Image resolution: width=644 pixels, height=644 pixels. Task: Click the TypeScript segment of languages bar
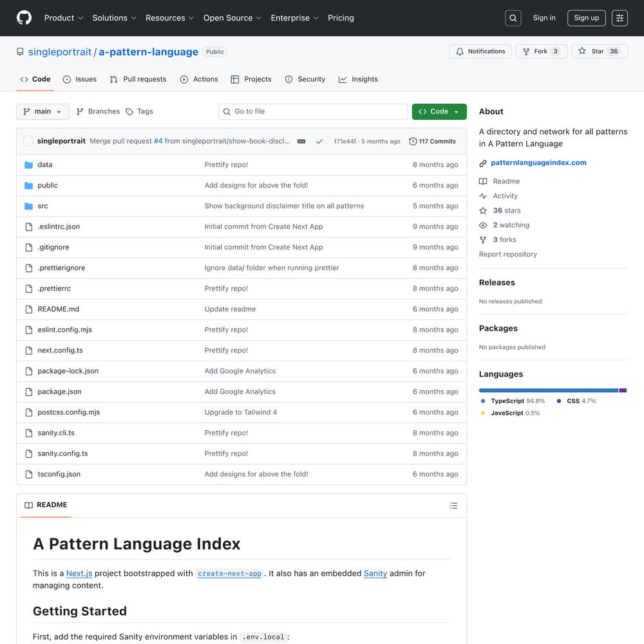tap(548, 390)
